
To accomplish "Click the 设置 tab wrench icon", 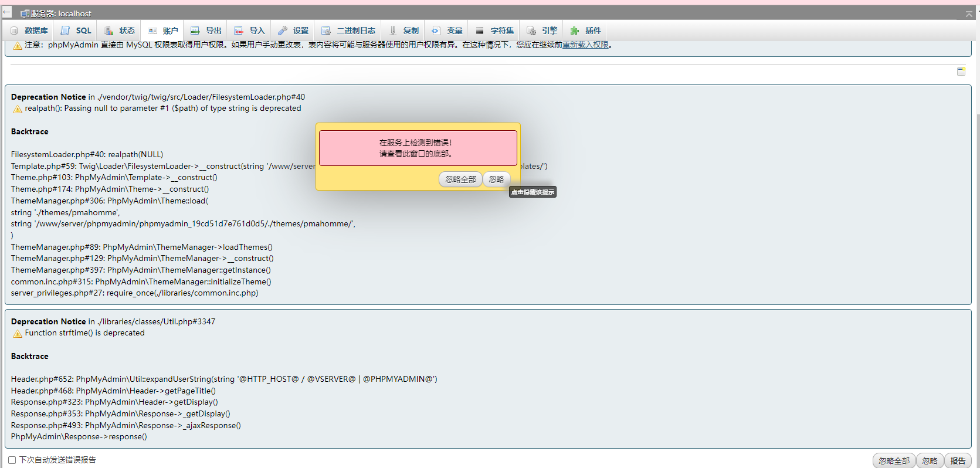I will tap(283, 30).
